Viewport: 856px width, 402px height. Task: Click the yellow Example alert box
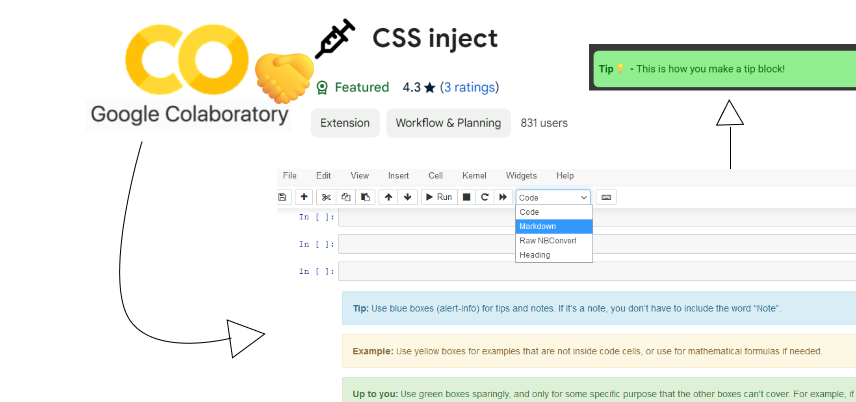[x=599, y=351]
